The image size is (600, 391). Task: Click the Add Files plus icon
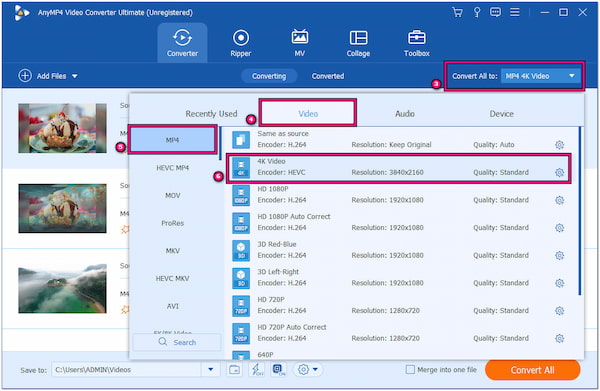click(25, 76)
